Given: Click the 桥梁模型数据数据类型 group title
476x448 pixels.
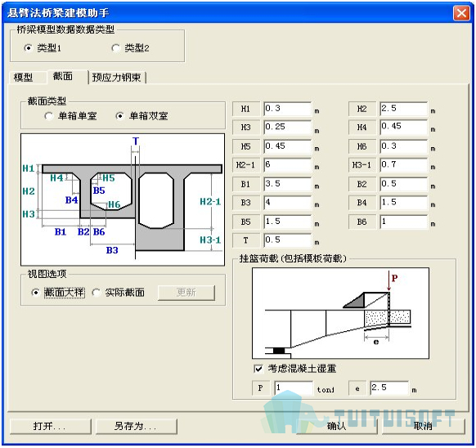Looking at the screenshot, I should (x=65, y=29).
